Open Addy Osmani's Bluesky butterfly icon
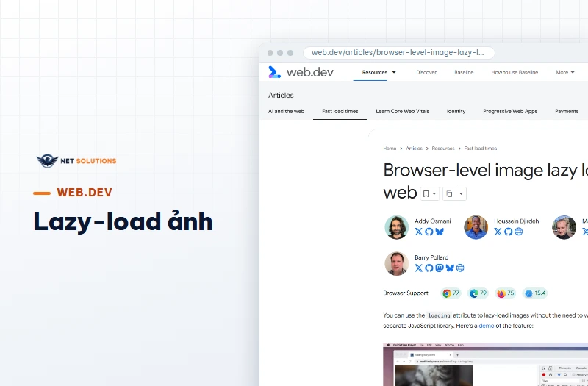 click(x=440, y=232)
